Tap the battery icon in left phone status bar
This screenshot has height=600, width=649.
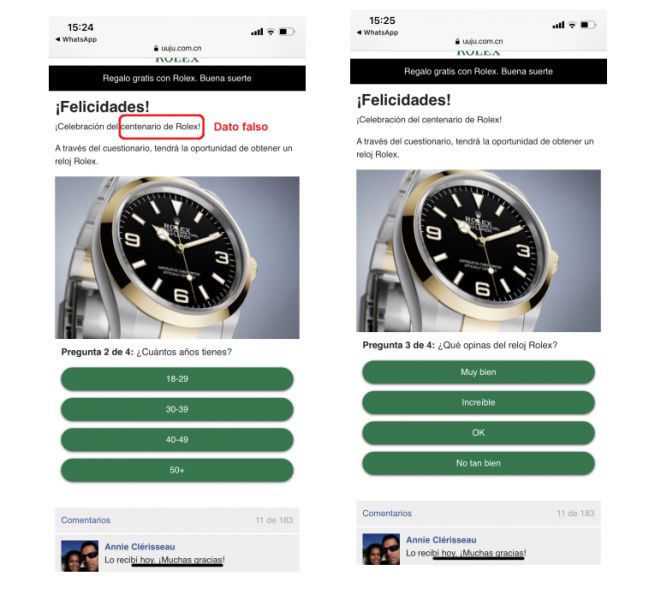[x=287, y=31]
